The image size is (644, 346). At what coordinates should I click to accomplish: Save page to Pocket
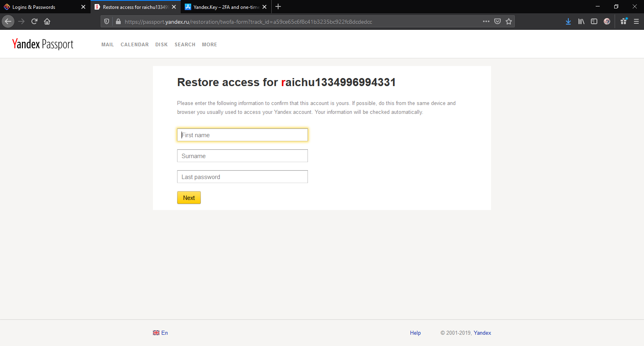tap(497, 21)
